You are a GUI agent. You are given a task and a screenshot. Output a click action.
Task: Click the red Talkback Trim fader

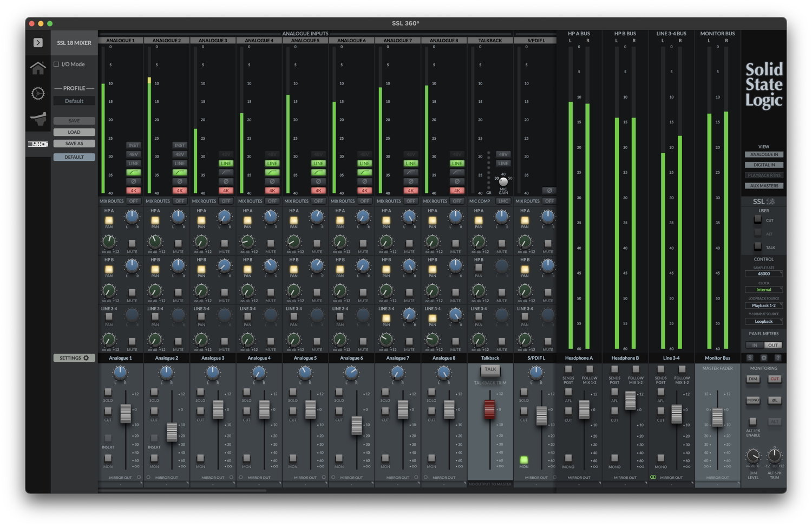coord(489,409)
